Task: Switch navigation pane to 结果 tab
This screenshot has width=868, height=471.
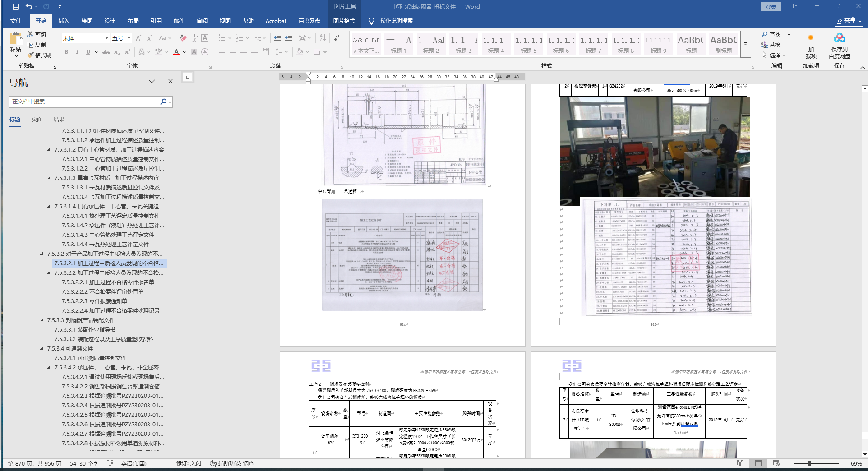Action: click(x=59, y=120)
